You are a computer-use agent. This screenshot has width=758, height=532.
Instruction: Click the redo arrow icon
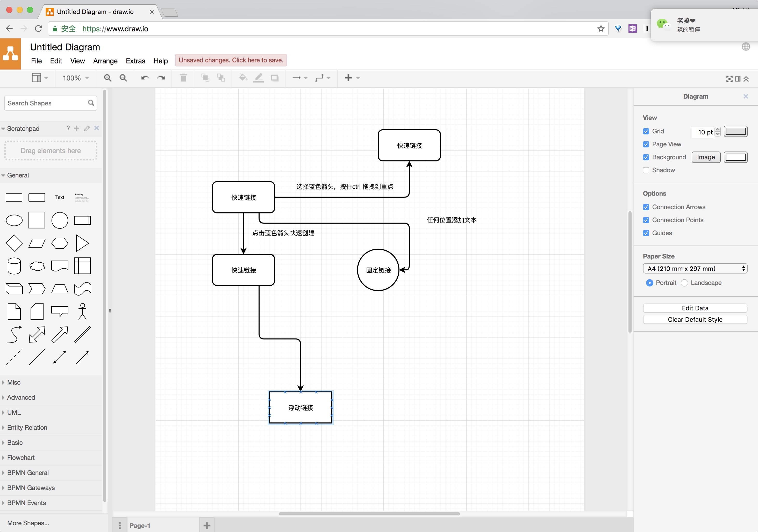[x=161, y=78]
